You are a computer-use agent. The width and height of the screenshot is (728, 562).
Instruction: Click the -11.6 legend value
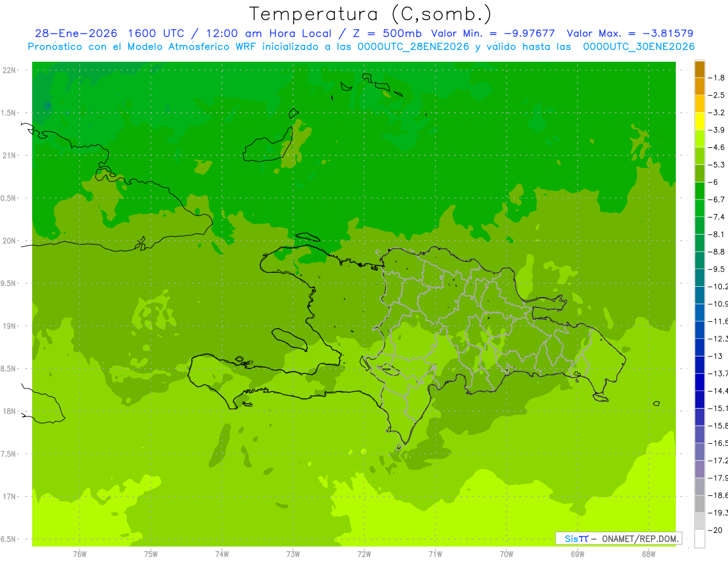(718, 321)
